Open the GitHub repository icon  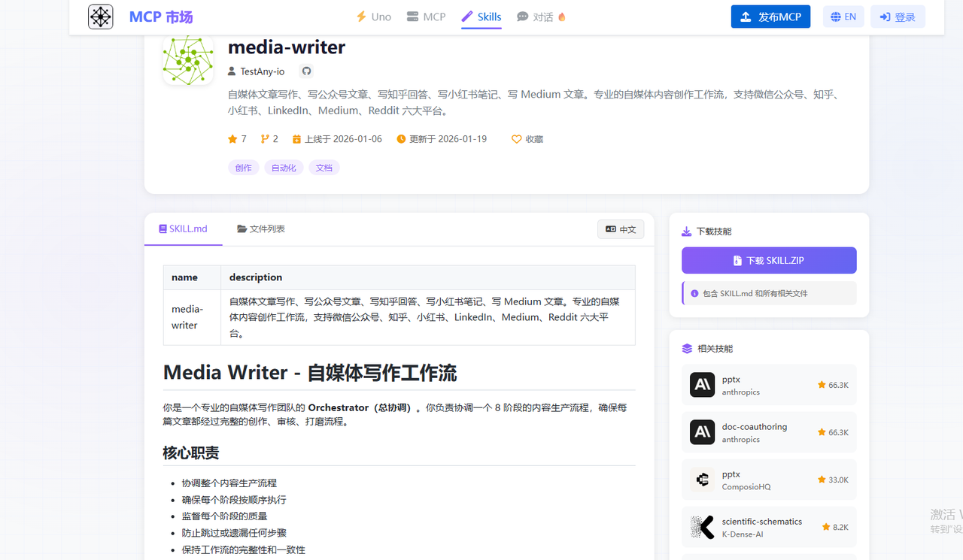coord(306,71)
